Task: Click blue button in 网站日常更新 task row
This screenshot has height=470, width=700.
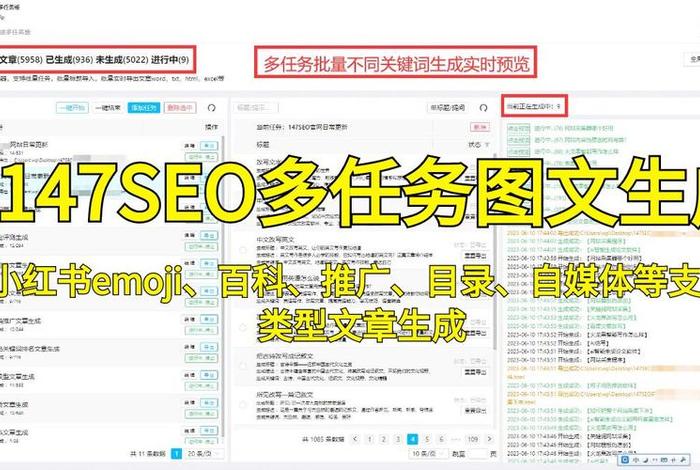Action: [208, 146]
